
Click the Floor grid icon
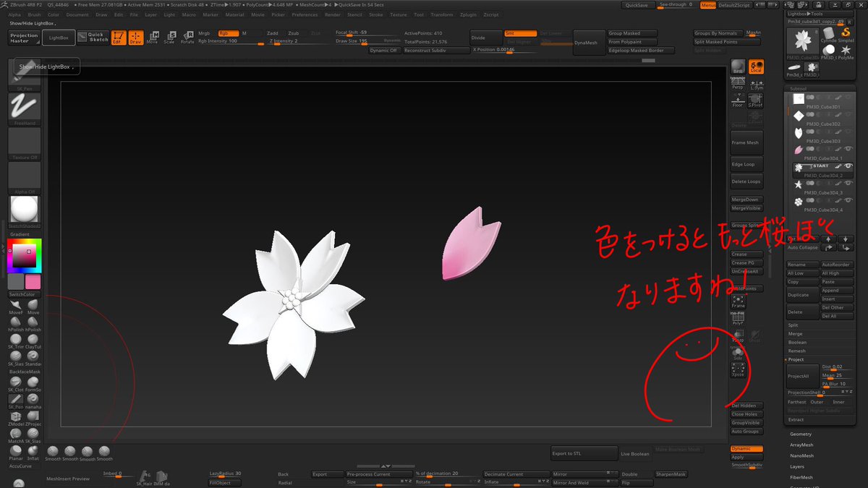pos(738,100)
